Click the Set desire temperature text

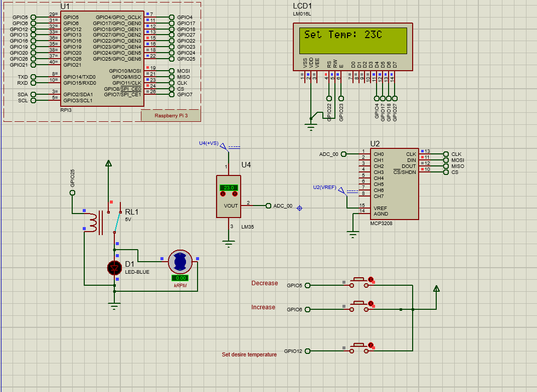point(249,355)
